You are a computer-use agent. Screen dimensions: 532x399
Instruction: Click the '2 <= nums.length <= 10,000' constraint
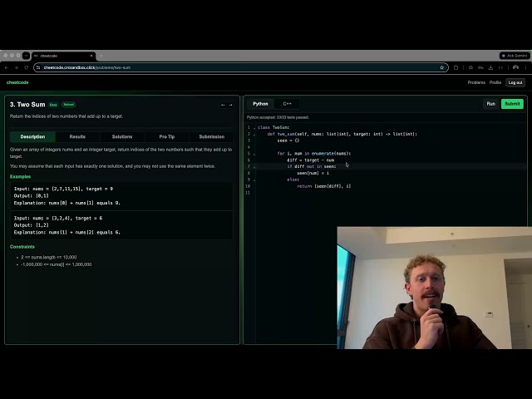[x=48, y=257]
